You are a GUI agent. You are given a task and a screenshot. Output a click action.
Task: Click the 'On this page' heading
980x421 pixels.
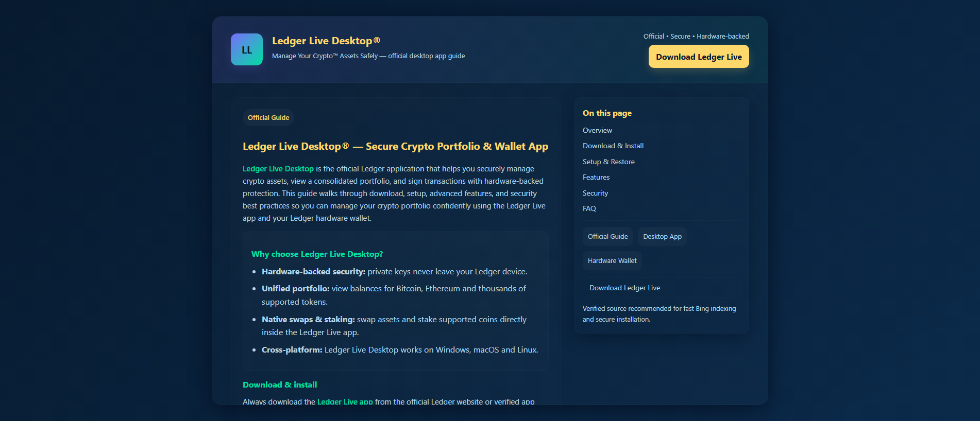(x=607, y=113)
